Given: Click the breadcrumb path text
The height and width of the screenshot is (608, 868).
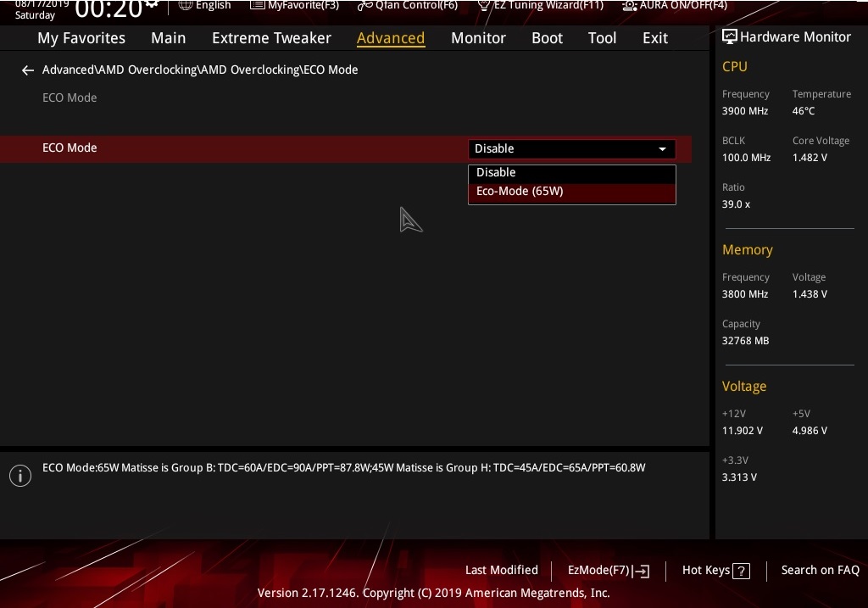Looking at the screenshot, I should pyautogui.click(x=200, y=70).
